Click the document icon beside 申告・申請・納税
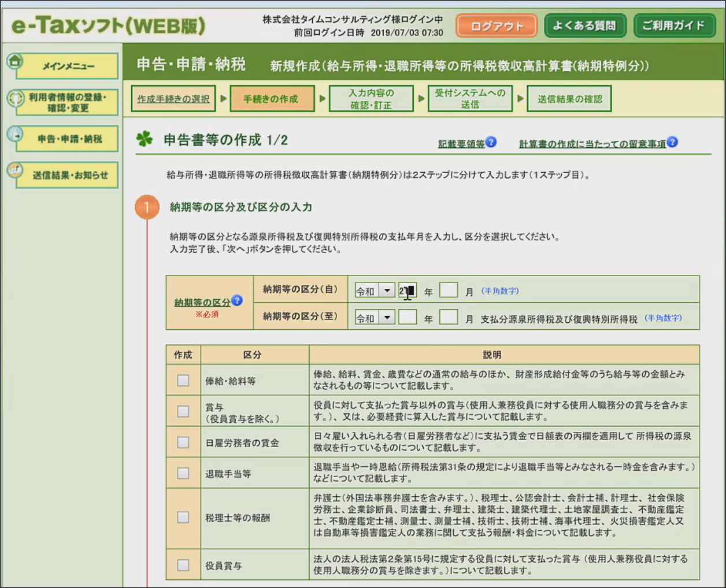The image size is (726, 588). (x=15, y=134)
